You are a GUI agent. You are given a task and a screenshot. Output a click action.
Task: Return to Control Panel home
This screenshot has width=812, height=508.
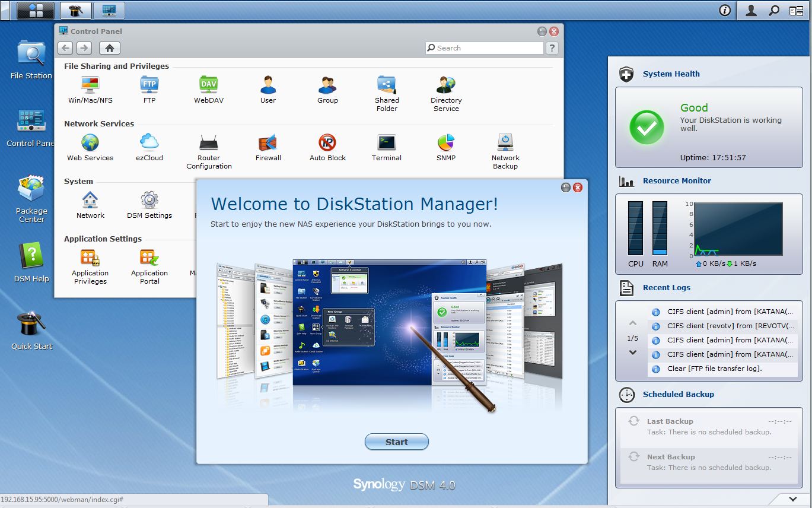tap(110, 48)
